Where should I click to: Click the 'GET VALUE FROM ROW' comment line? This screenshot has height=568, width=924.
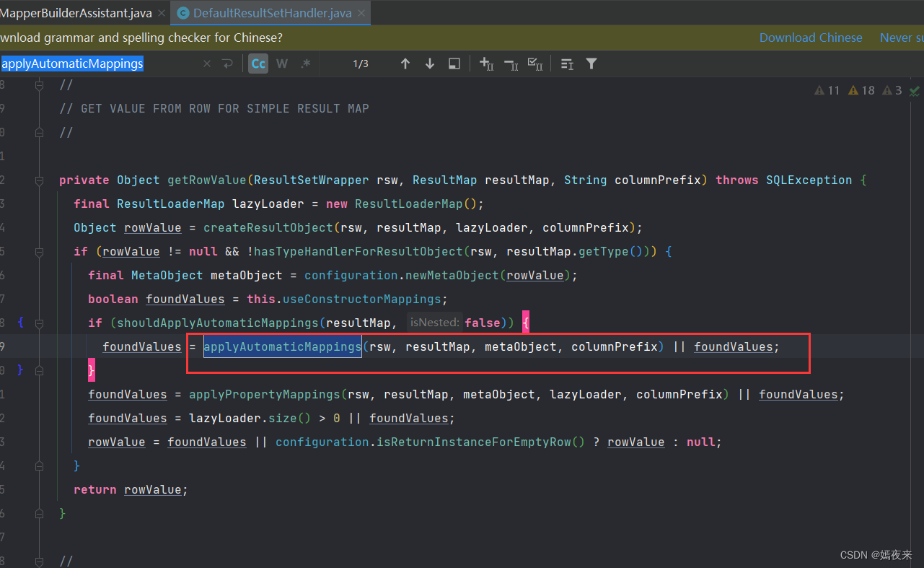click(214, 108)
